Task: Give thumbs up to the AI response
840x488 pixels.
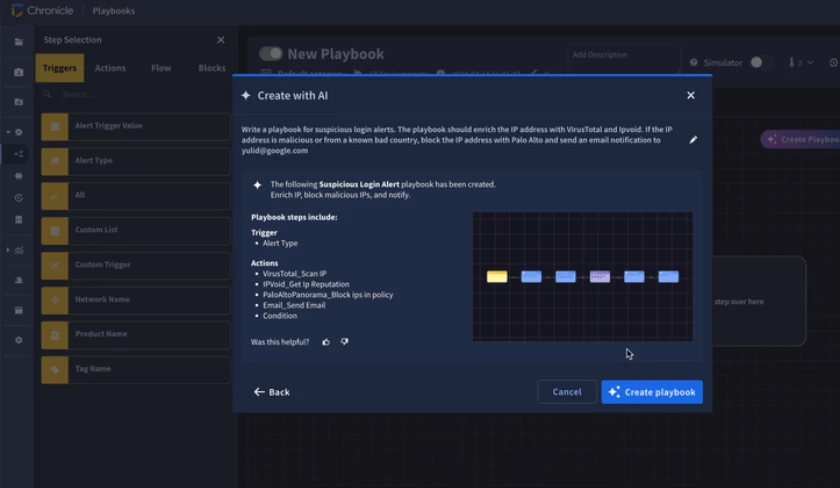Action: (326, 342)
